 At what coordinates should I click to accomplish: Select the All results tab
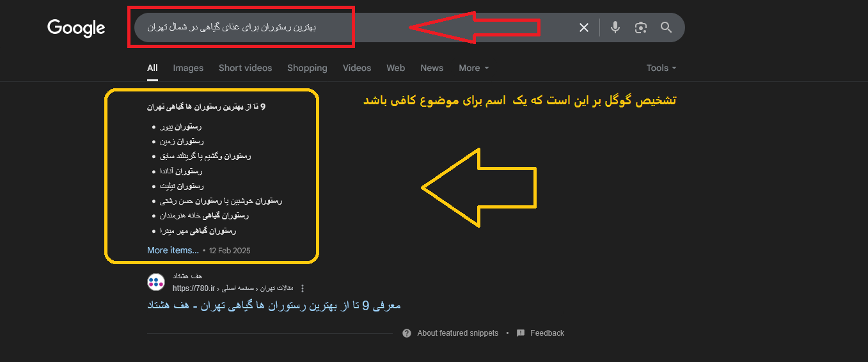(152, 68)
